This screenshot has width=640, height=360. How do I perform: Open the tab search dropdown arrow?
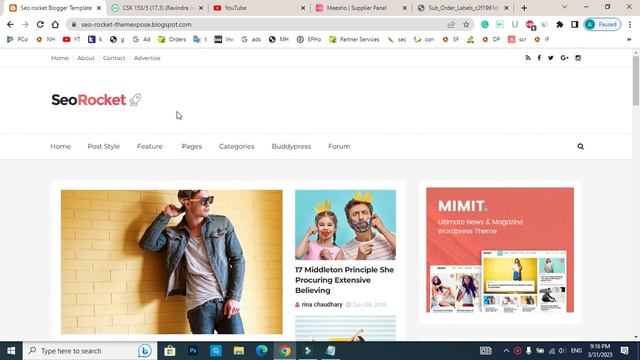[x=564, y=7]
